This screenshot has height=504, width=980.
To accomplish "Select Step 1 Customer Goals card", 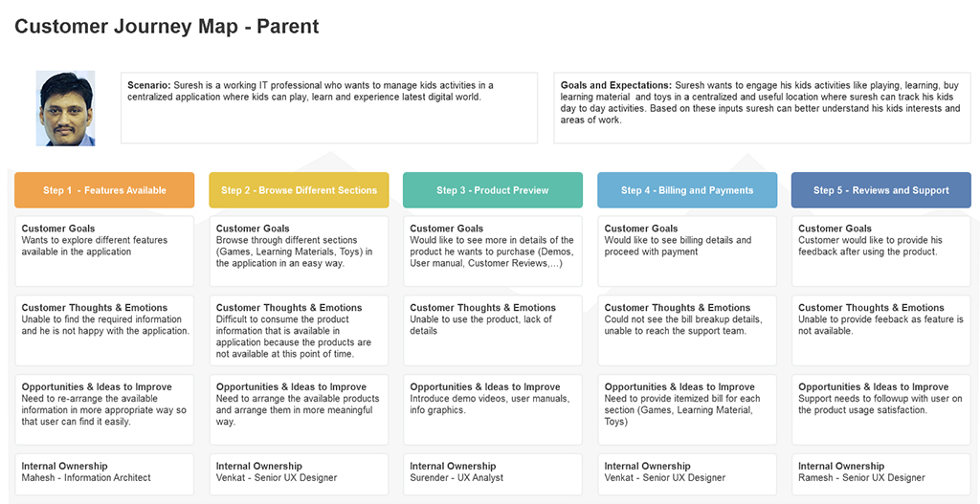I will pyautogui.click(x=104, y=251).
